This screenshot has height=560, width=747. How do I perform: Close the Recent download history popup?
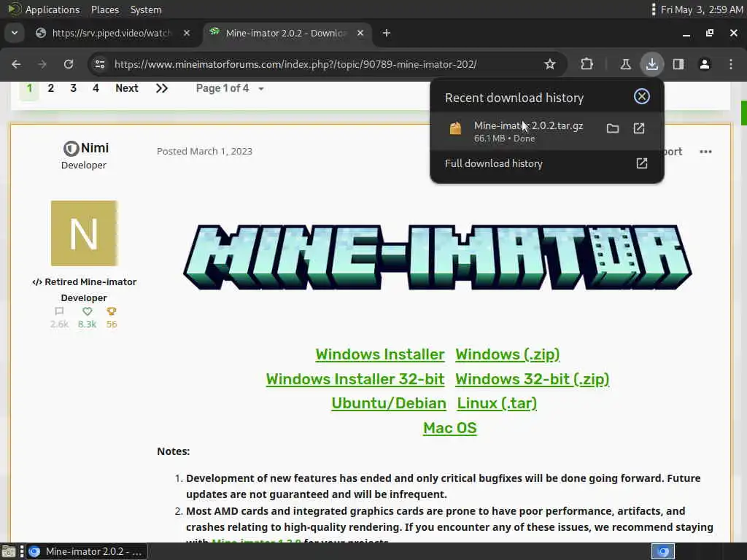(x=642, y=97)
